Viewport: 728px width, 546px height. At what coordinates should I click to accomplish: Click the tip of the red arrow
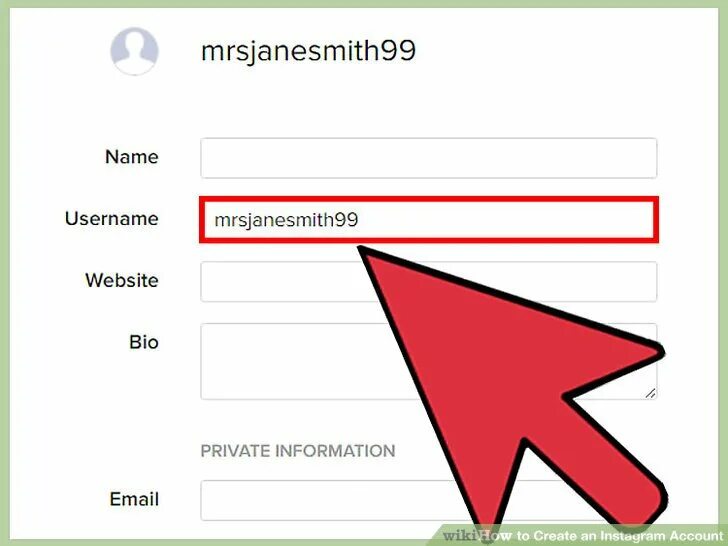pos(362,250)
